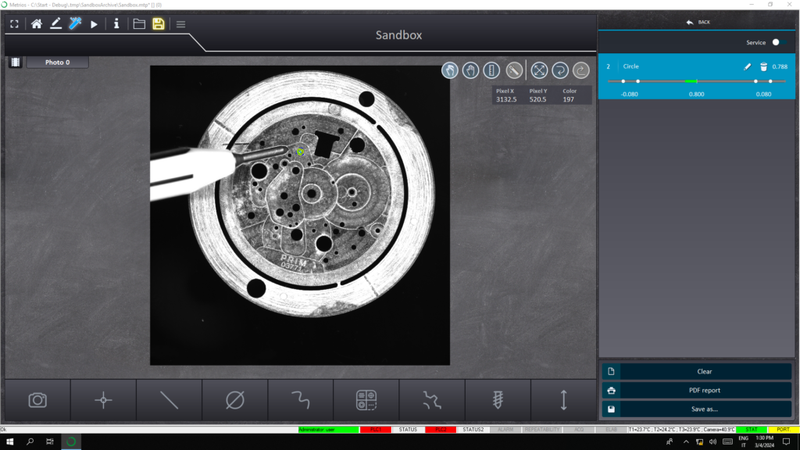Click the green circle marker on image
800x450 pixels.
(x=301, y=152)
